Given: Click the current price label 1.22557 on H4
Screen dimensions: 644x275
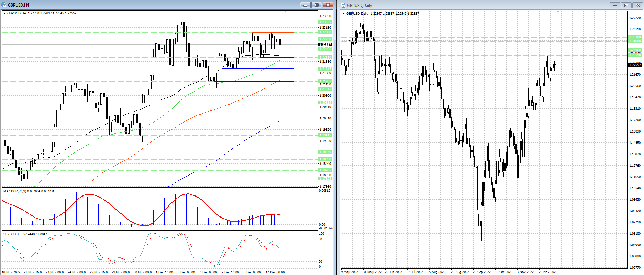Looking at the screenshot, I should click(325, 44).
